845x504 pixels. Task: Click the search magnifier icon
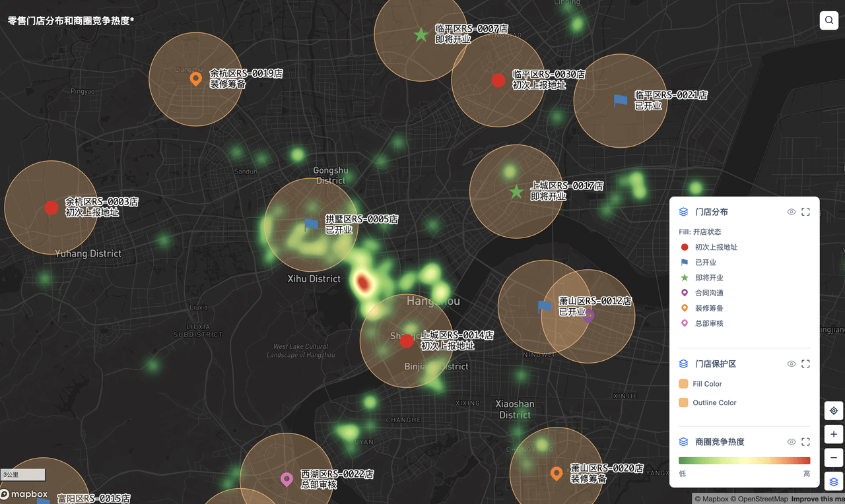point(828,20)
